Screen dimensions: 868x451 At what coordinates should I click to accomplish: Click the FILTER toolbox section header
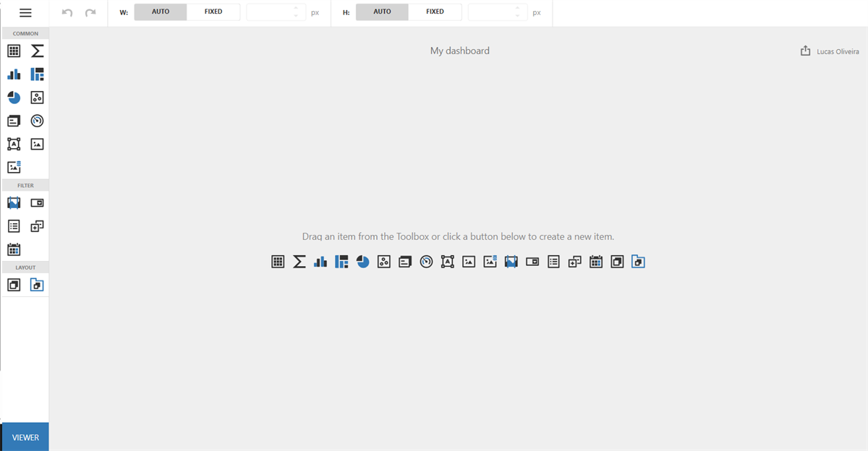click(25, 185)
